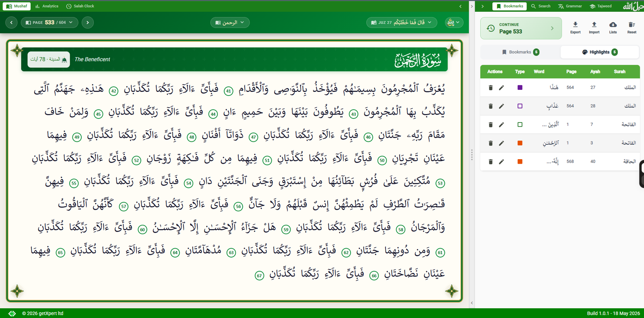Select the Highlights sub-tab
The height and width of the screenshot is (318, 644).
600,52
